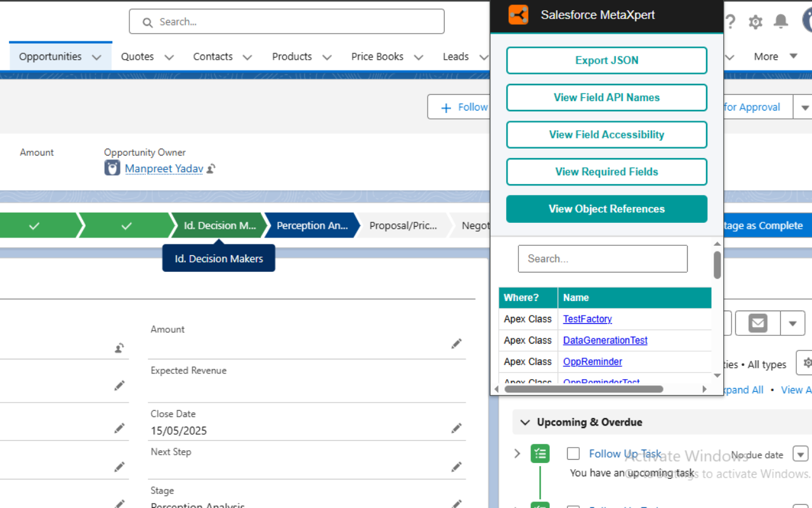
Task: Open the Opportunities tab dropdown chevron
Action: 96,57
